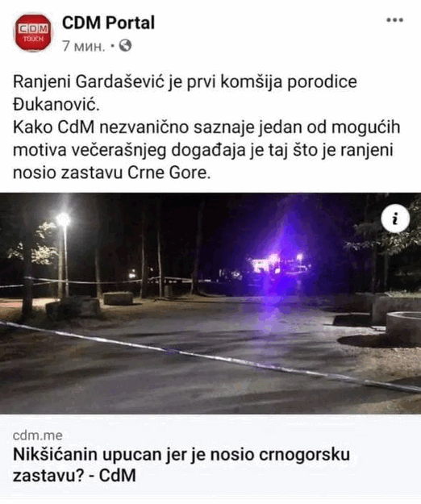The width and height of the screenshot is (421, 504).
Task: Click the police tape in the photo
Action: (x=210, y=356)
